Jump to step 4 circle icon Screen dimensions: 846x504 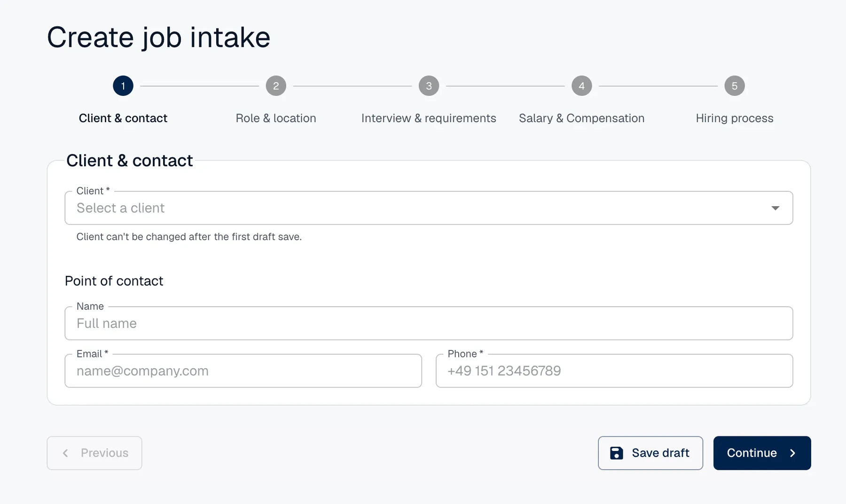coord(581,86)
